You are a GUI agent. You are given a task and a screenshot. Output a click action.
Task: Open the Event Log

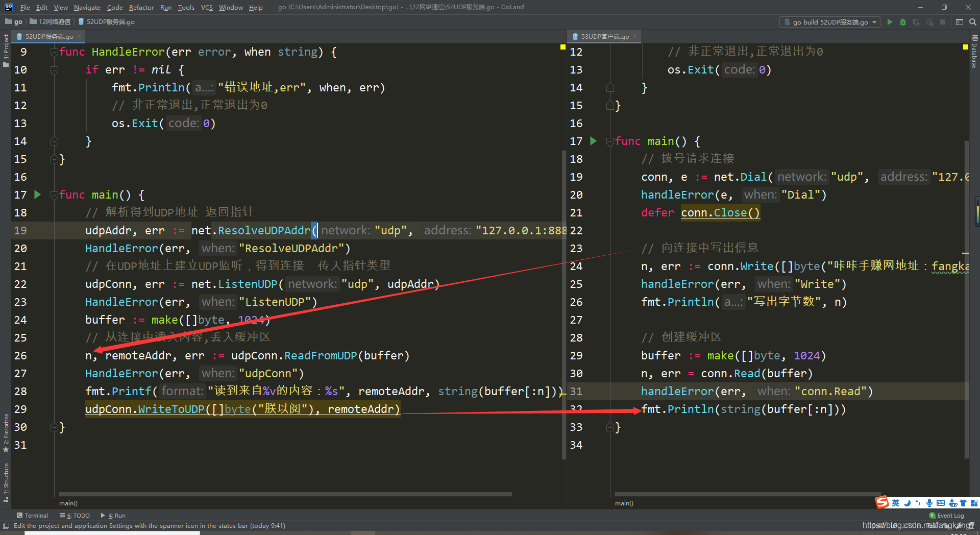pos(947,516)
